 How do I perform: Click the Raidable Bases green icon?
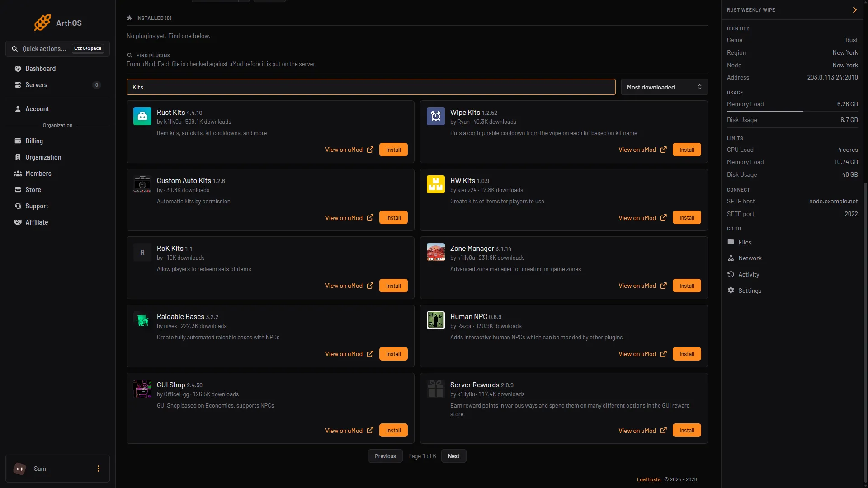(x=142, y=320)
